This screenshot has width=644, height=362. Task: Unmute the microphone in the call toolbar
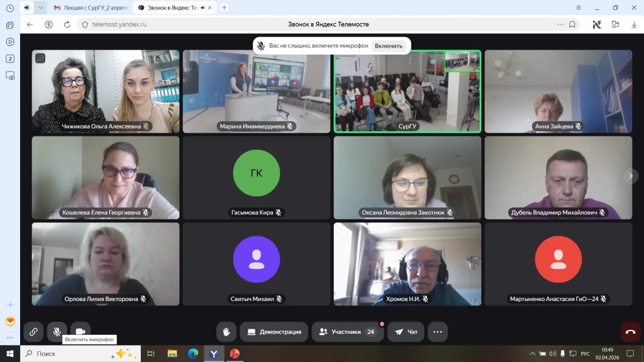pyautogui.click(x=57, y=332)
